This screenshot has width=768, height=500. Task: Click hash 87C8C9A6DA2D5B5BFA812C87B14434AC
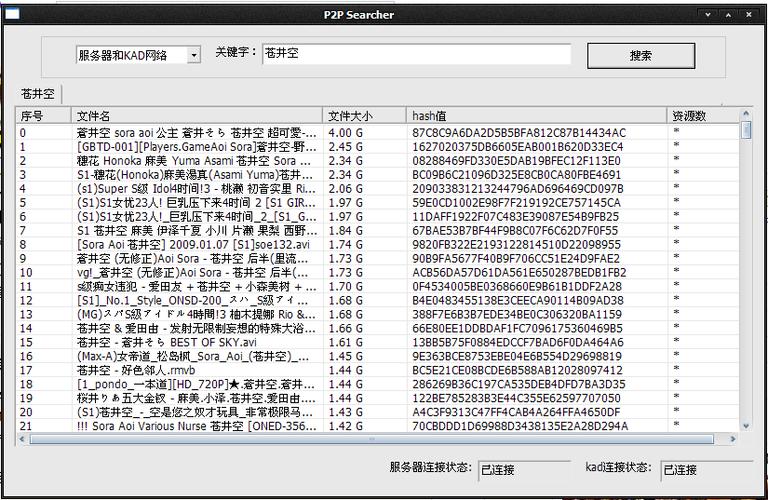[x=519, y=133]
